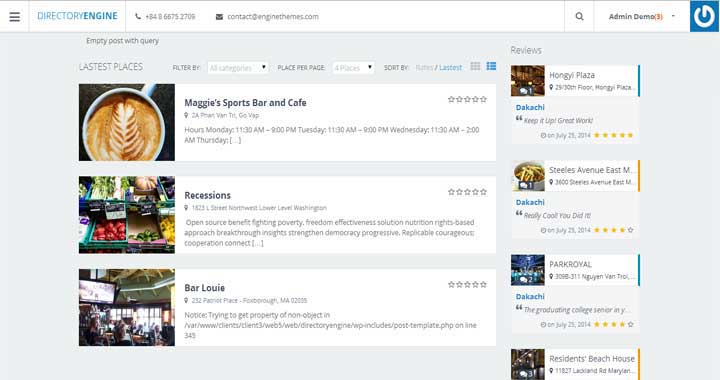This screenshot has width=720, height=380.
Task: Open the Maggie's Sports Bar latte thumbnail
Action: (127, 122)
